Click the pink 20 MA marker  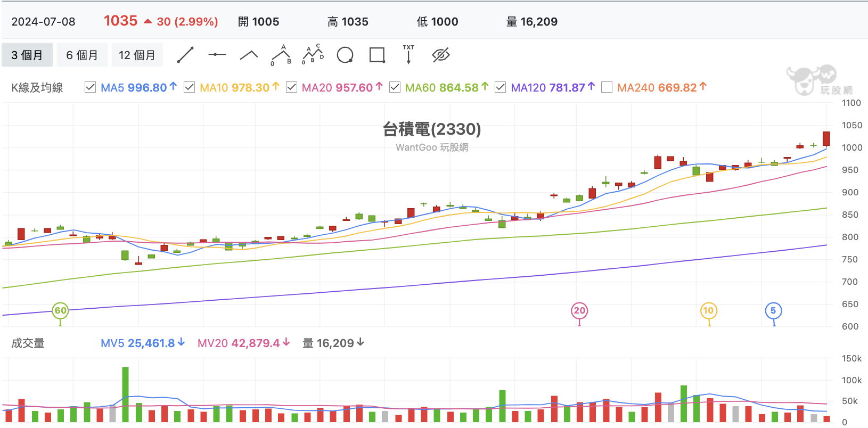pos(579,311)
